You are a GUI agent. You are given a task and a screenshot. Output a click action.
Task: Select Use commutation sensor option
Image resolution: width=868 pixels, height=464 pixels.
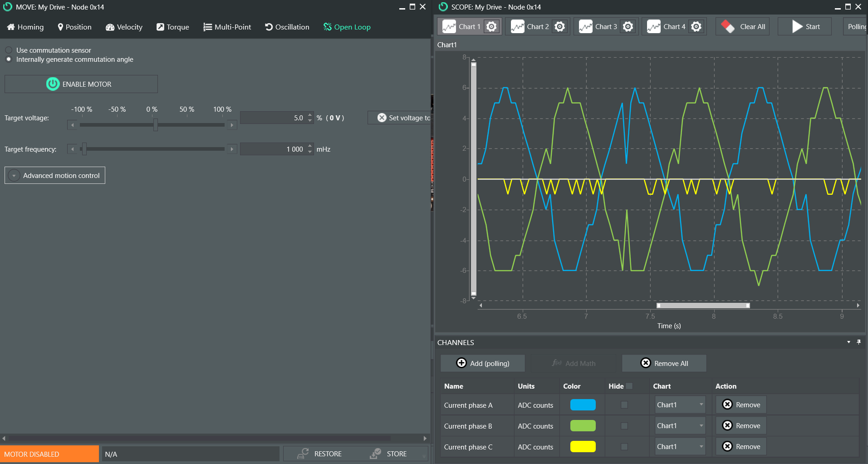[9, 50]
